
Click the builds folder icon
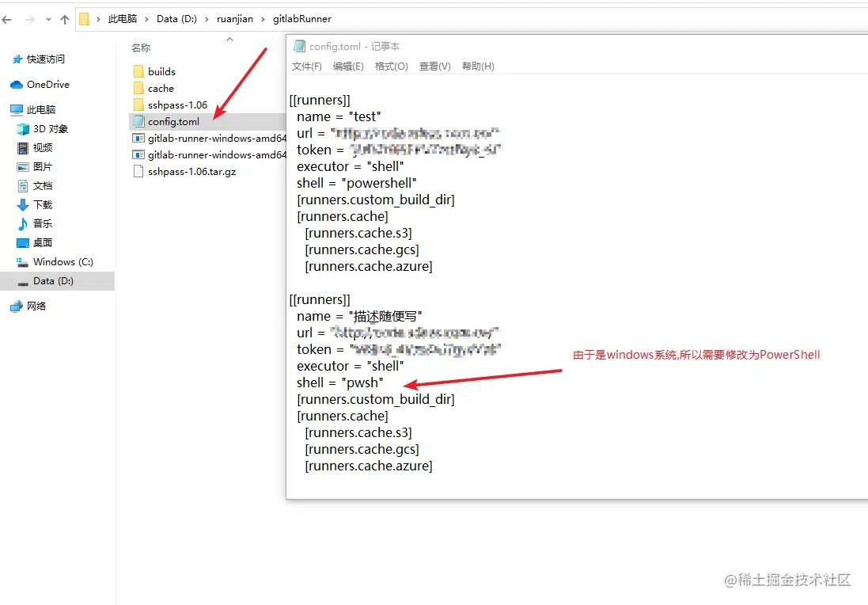138,71
